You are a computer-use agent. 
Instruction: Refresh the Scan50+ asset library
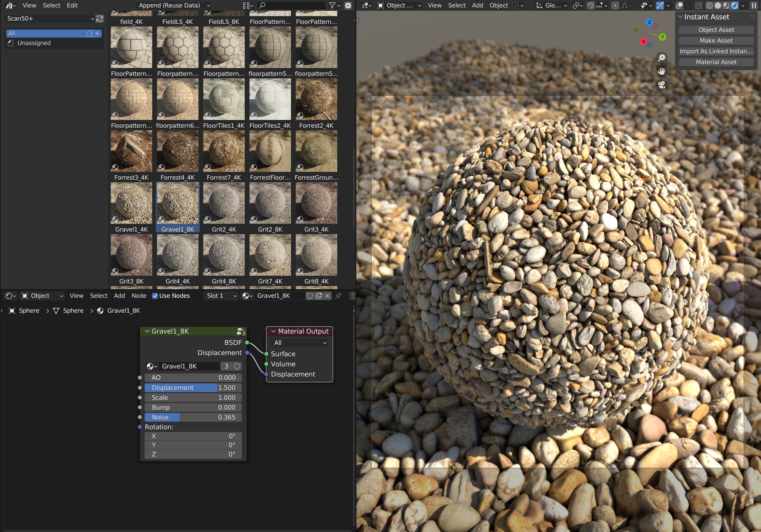100,18
